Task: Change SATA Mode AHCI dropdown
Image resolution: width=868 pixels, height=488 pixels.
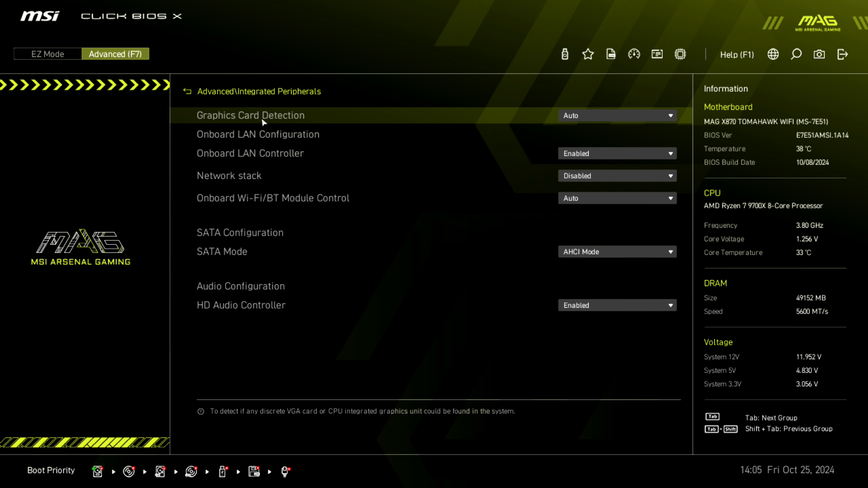Action: coord(617,252)
